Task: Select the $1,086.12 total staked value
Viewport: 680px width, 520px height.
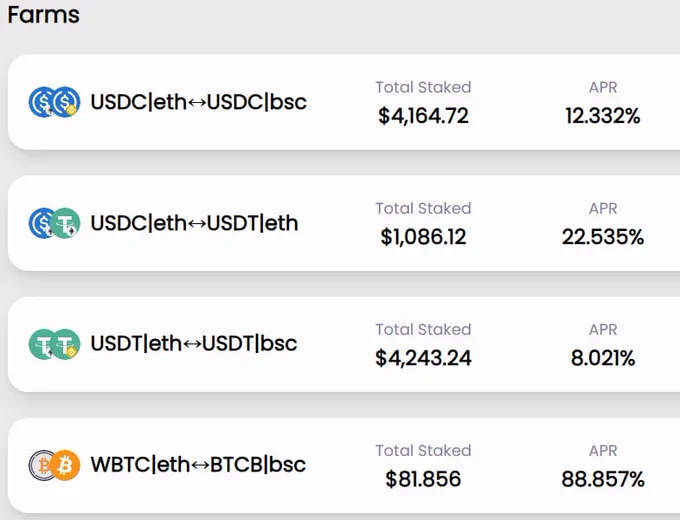Action: tap(423, 237)
